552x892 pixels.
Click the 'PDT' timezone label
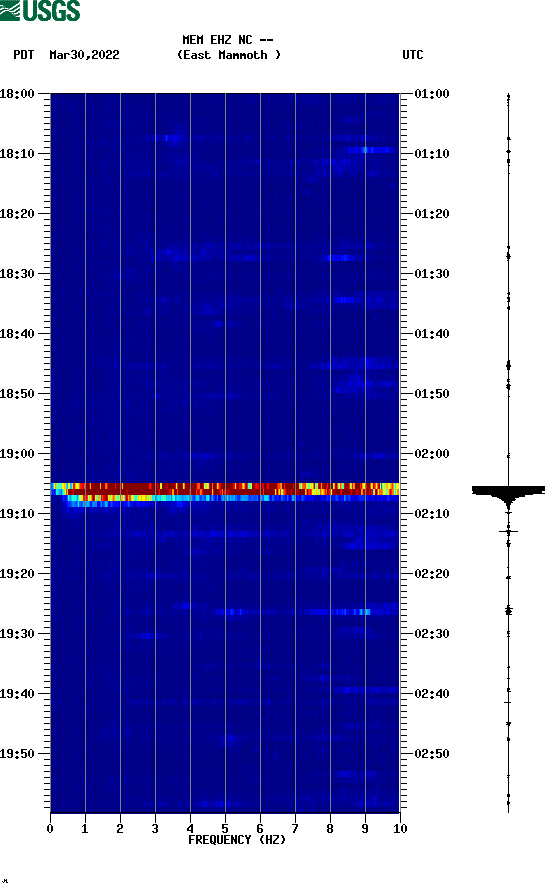24,55
